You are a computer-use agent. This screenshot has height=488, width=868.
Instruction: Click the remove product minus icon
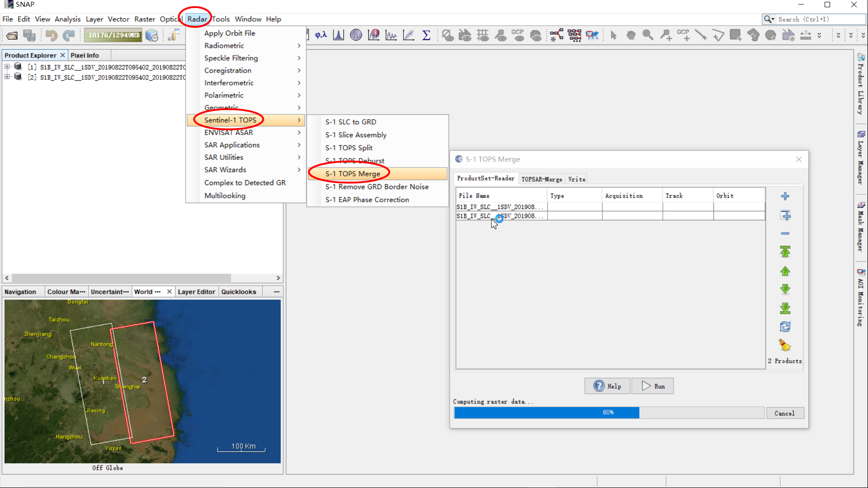click(785, 233)
